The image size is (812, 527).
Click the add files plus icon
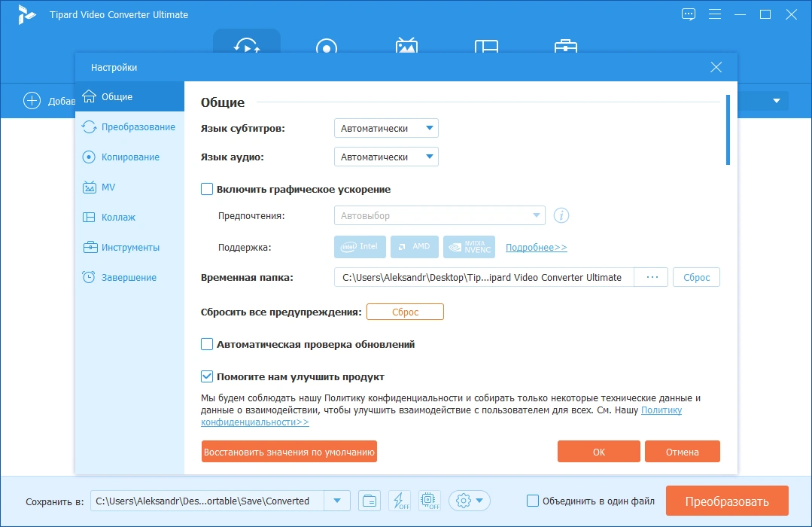tap(32, 101)
